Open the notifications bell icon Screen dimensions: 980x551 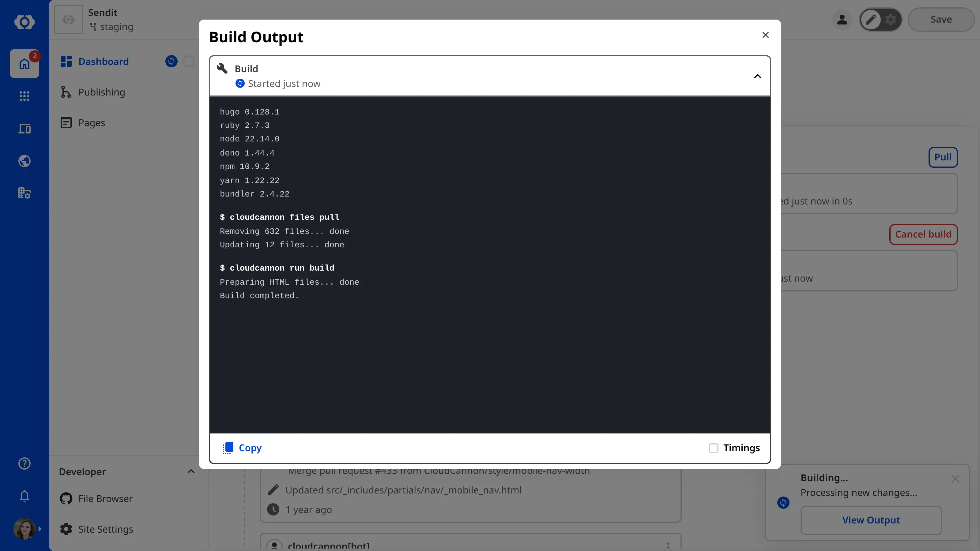(x=24, y=496)
